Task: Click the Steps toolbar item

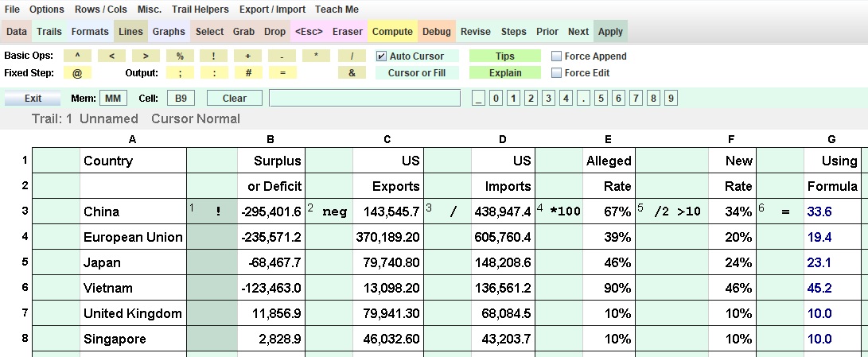Action: pyautogui.click(x=514, y=32)
